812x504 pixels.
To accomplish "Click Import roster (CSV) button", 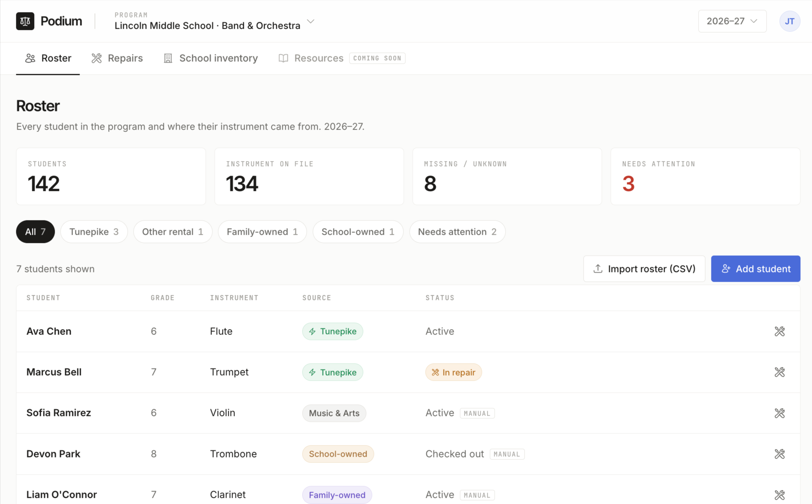I will pyautogui.click(x=644, y=268).
